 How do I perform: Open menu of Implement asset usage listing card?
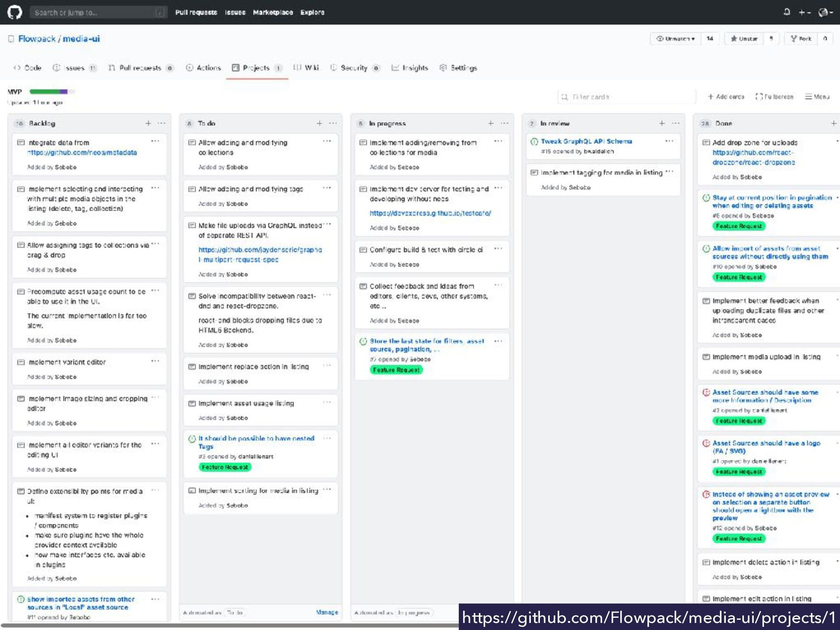(x=327, y=402)
